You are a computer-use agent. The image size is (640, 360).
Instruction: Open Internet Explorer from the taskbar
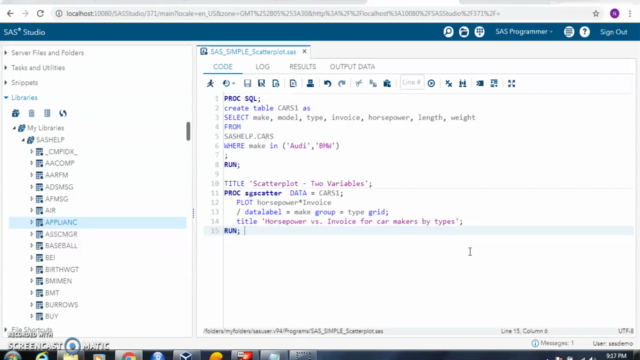(x=42, y=356)
